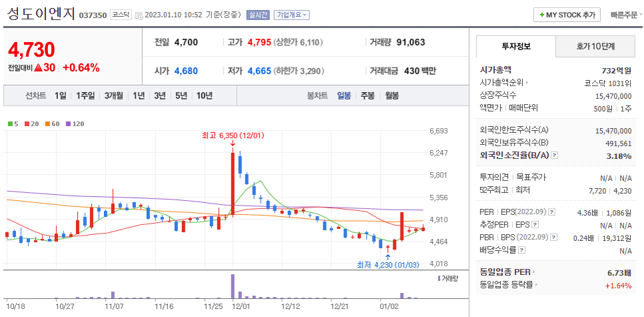
Task: Expand the 기업개요 dropdown
Action: click(291, 15)
